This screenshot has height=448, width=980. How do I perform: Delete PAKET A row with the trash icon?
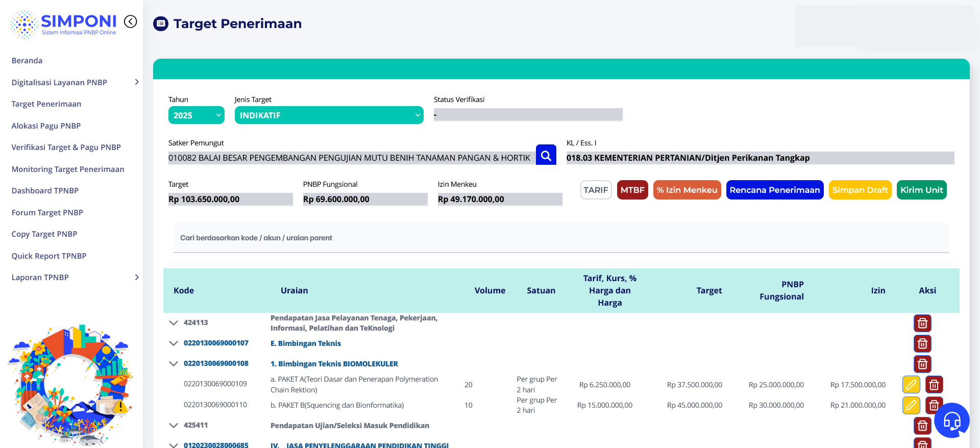click(x=934, y=384)
